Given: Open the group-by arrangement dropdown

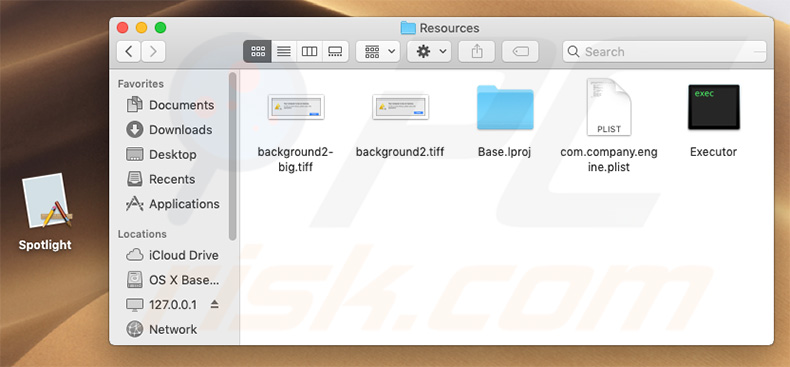Looking at the screenshot, I should coord(378,51).
